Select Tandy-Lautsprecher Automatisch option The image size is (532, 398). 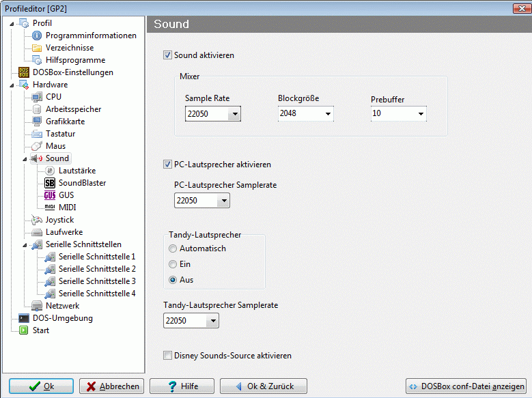tap(173, 248)
